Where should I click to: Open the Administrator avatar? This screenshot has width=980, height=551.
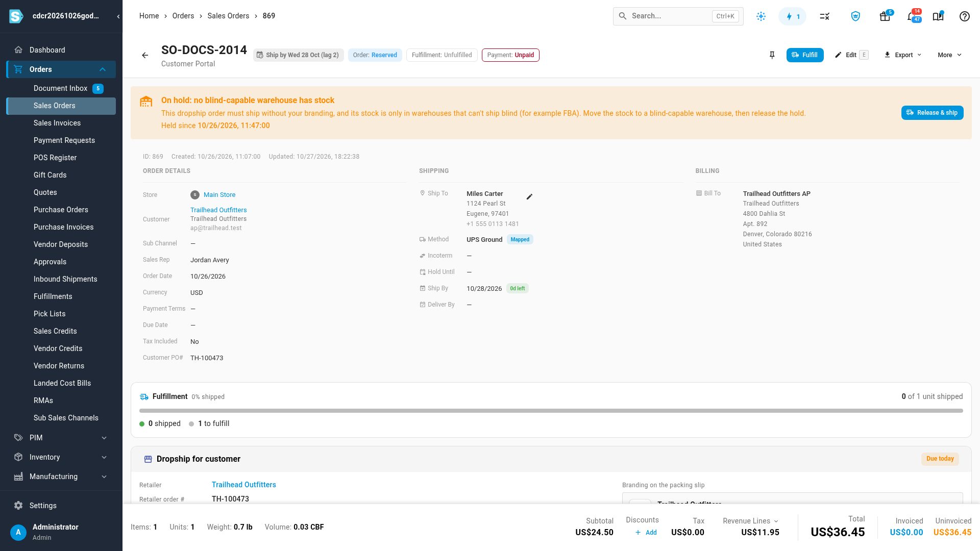18,532
